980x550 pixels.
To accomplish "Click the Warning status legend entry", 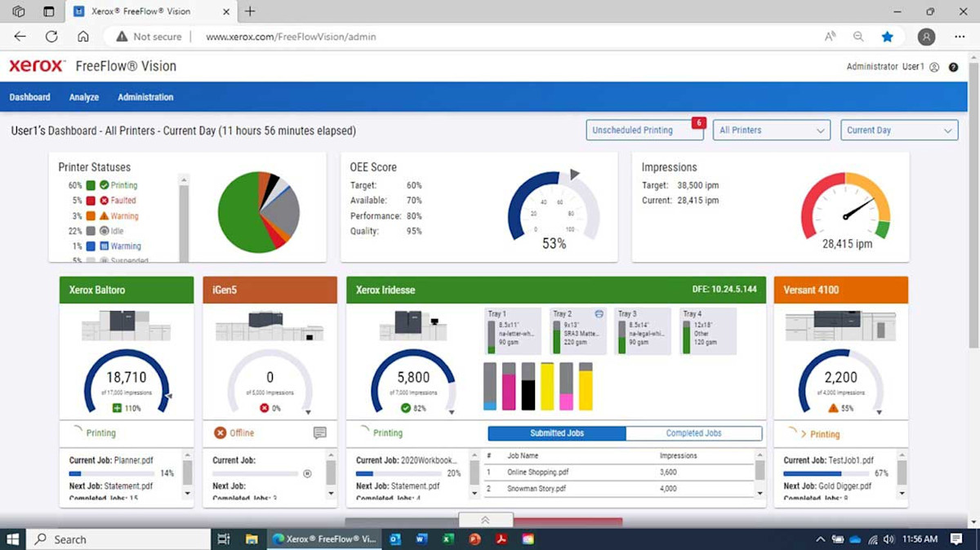I will pyautogui.click(x=118, y=216).
